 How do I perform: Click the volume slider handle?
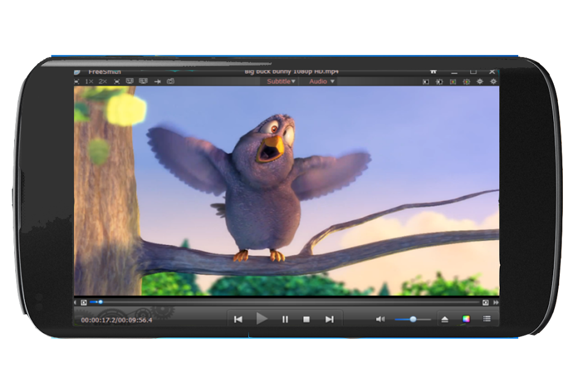tap(413, 319)
